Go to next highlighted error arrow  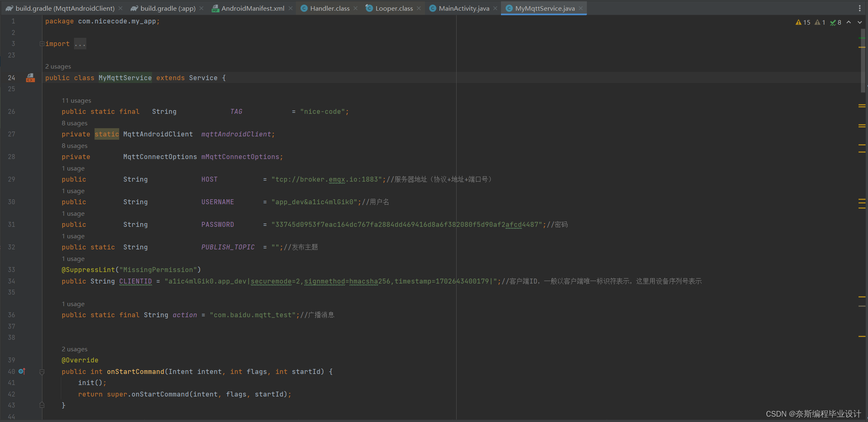click(860, 22)
